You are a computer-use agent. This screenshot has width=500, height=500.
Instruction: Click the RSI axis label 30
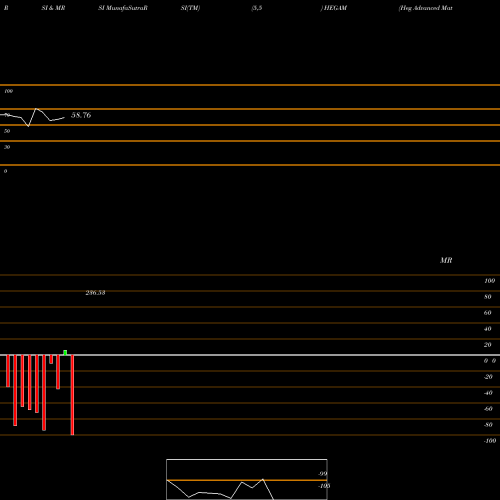coord(7,147)
